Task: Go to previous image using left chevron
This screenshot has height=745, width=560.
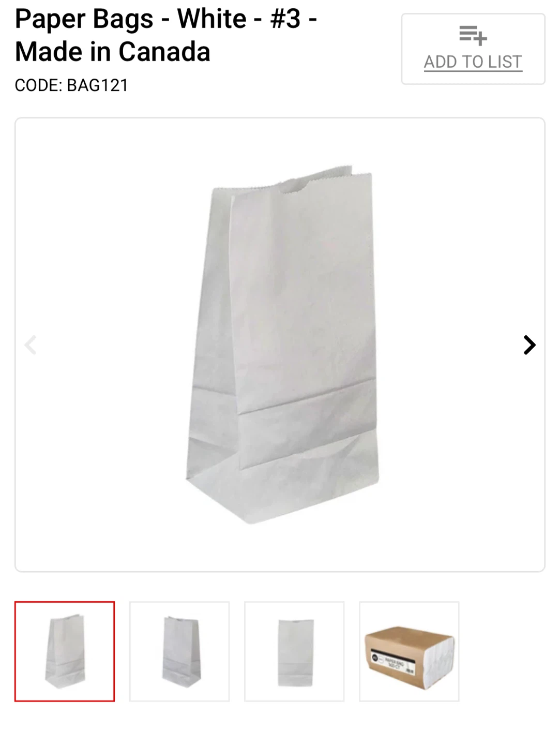Action: (31, 345)
